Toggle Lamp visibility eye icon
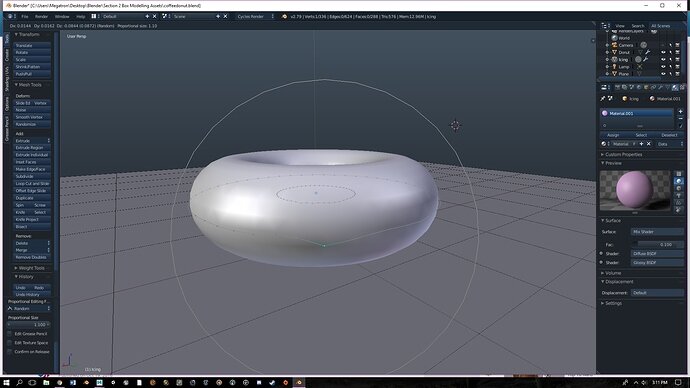Screen dimensions: 690x388 pos(663,66)
